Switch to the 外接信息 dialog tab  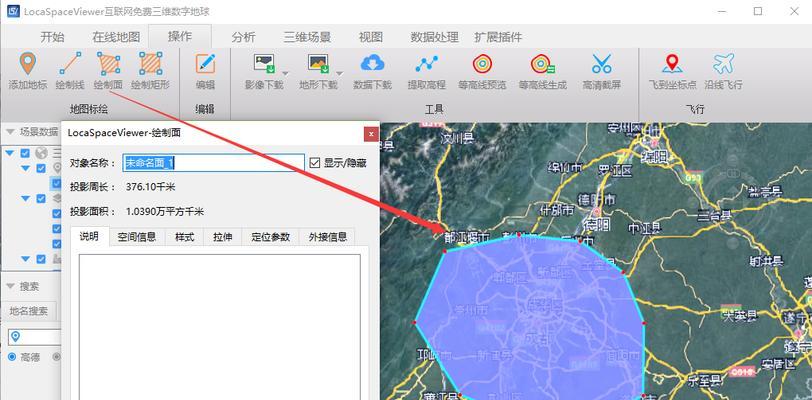[x=327, y=237]
